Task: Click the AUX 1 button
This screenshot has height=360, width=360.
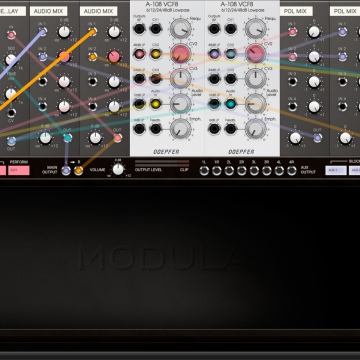Action: click(x=336, y=171)
